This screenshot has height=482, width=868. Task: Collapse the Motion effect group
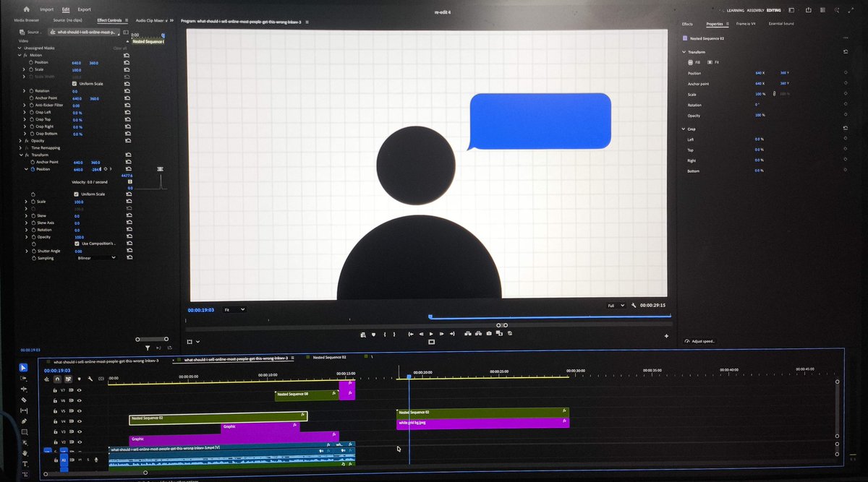[20, 55]
